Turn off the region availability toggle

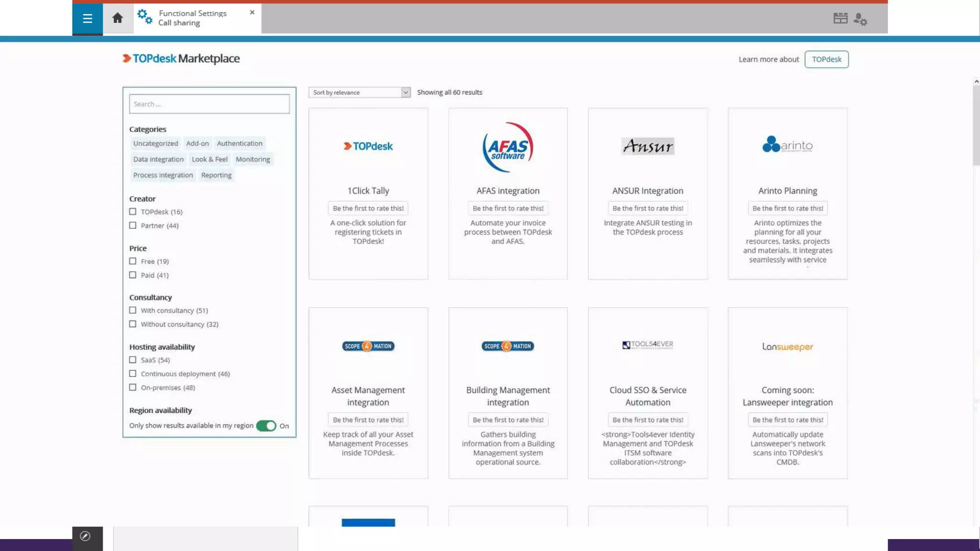(x=266, y=426)
